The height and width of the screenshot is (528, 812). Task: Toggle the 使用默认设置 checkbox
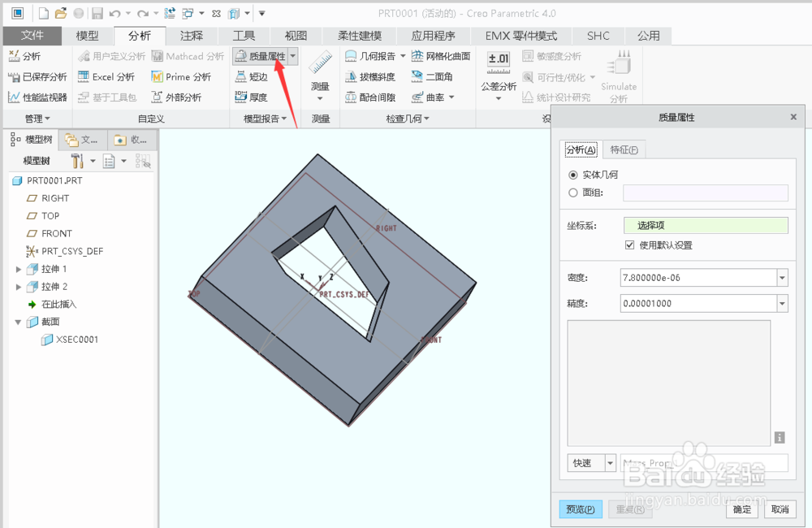tap(630, 245)
